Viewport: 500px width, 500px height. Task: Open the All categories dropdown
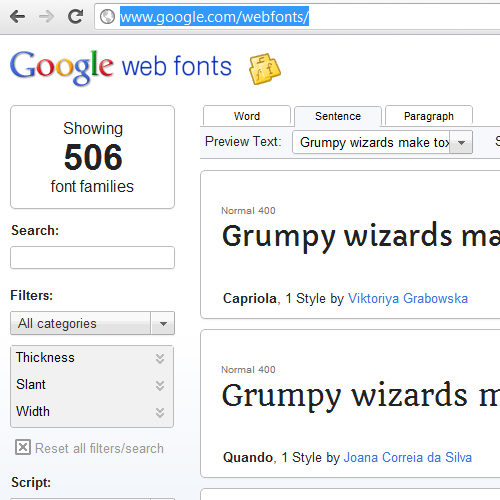click(92, 323)
